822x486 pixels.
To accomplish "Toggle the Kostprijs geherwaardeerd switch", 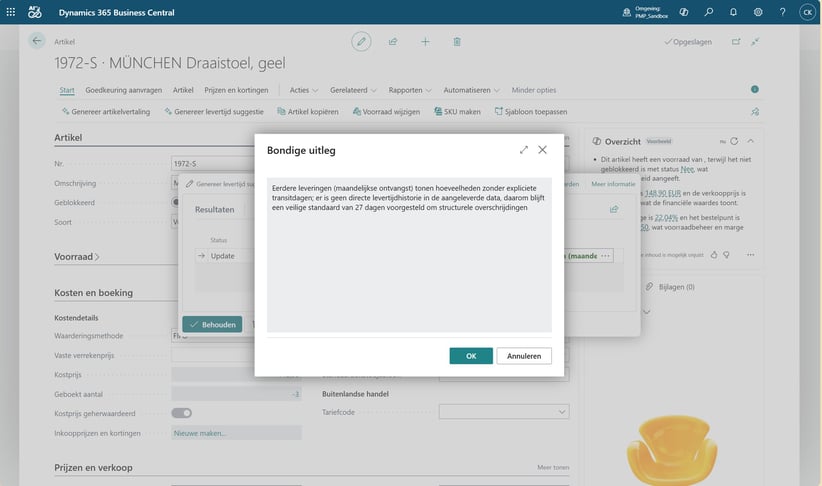I will (181, 413).
